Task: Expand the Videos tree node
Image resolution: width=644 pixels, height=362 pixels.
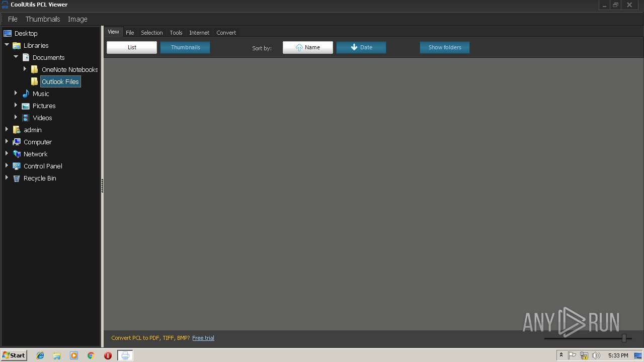Action: (16, 117)
